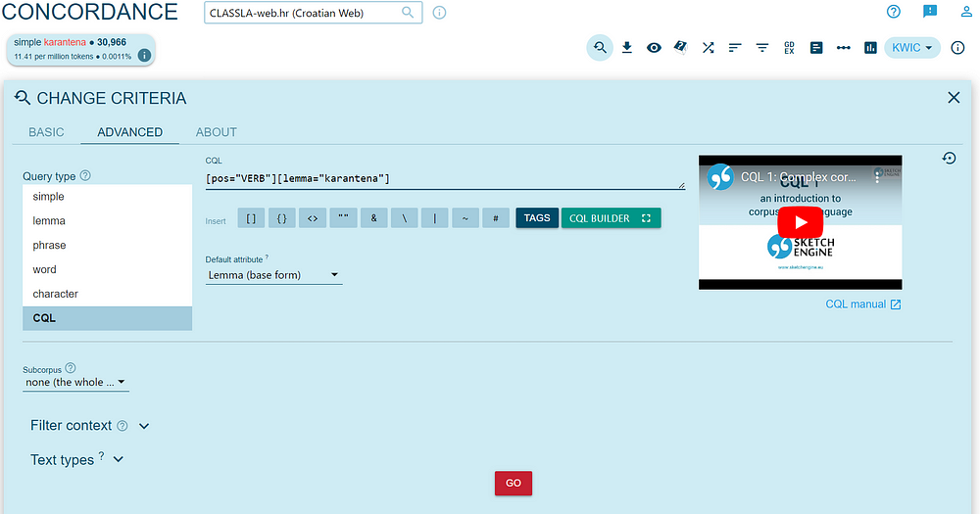Insert pipe | into CQL
The width and height of the screenshot is (980, 514).
435,218
